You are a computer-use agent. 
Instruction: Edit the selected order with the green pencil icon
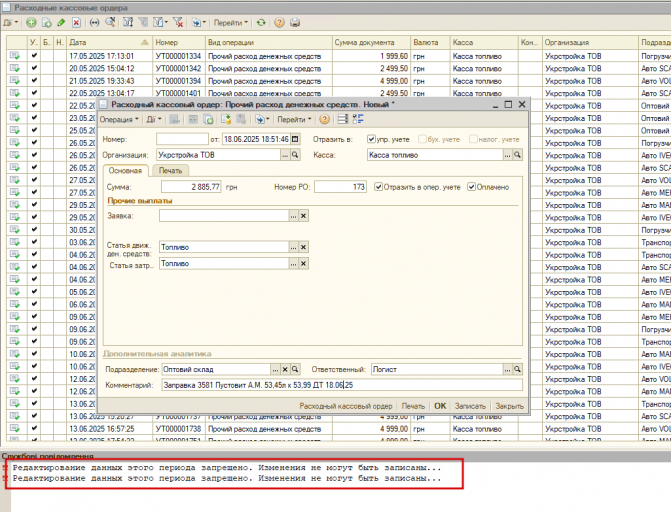pyautogui.click(x=61, y=23)
